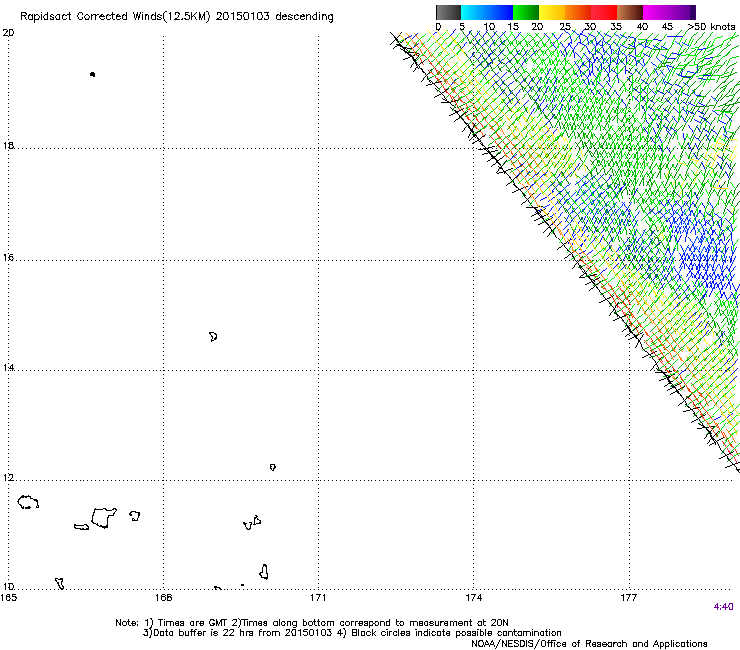Click the largest island outline below 12N

pos(104,518)
